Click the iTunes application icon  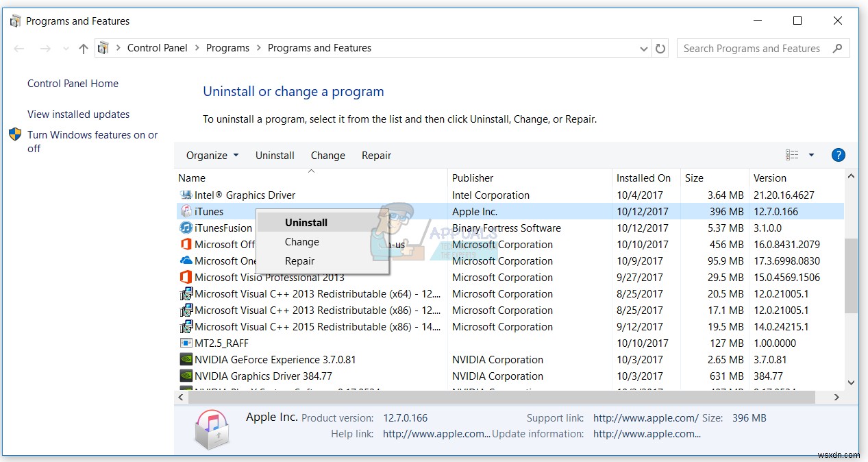pos(186,211)
